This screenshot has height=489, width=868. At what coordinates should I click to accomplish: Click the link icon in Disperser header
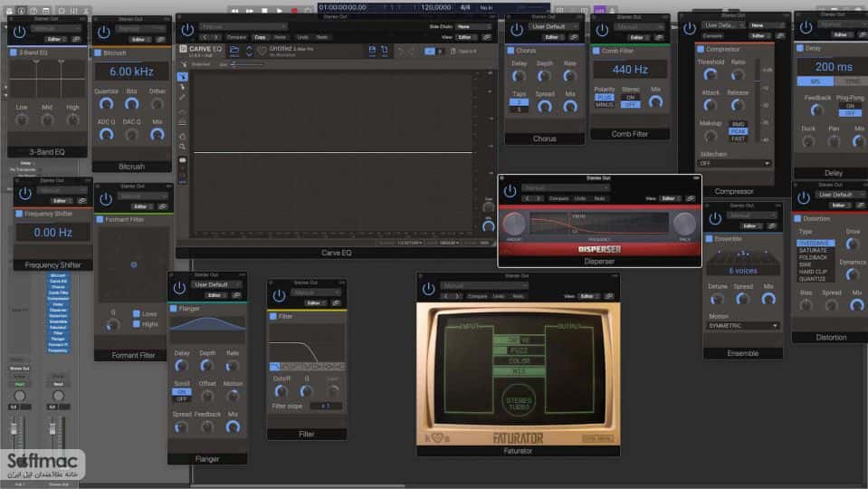[x=691, y=198]
